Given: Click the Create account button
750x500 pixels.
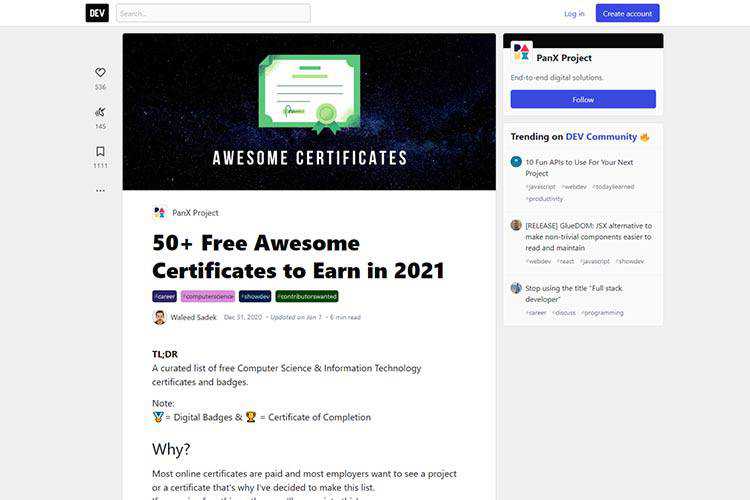Looking at the screenshot, I should 627,13.
